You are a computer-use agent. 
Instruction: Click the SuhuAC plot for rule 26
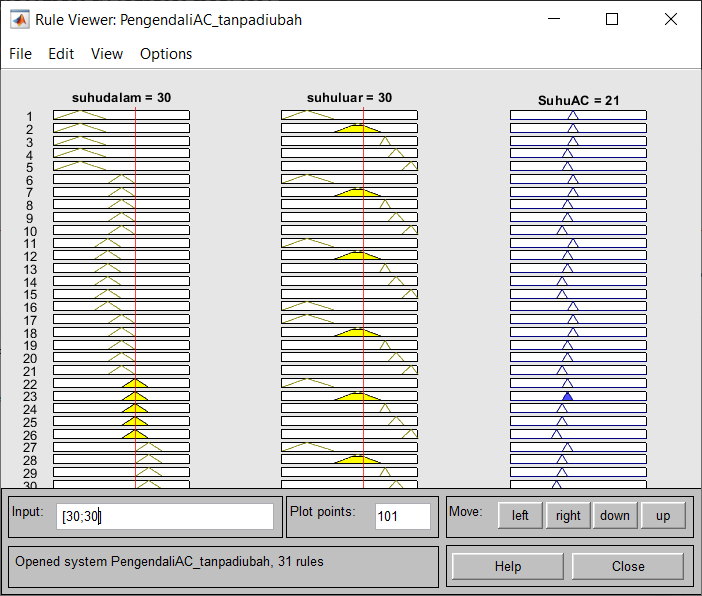point(578,434)
